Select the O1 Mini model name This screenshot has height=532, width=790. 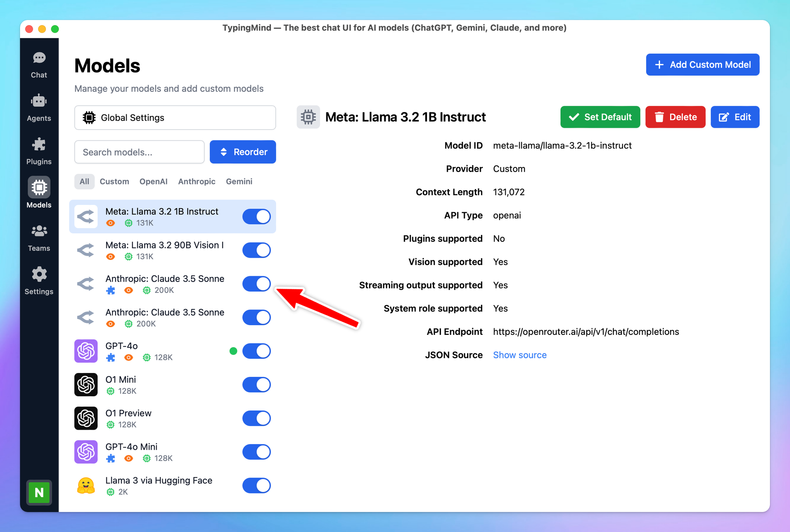click(x=121, y=380)
